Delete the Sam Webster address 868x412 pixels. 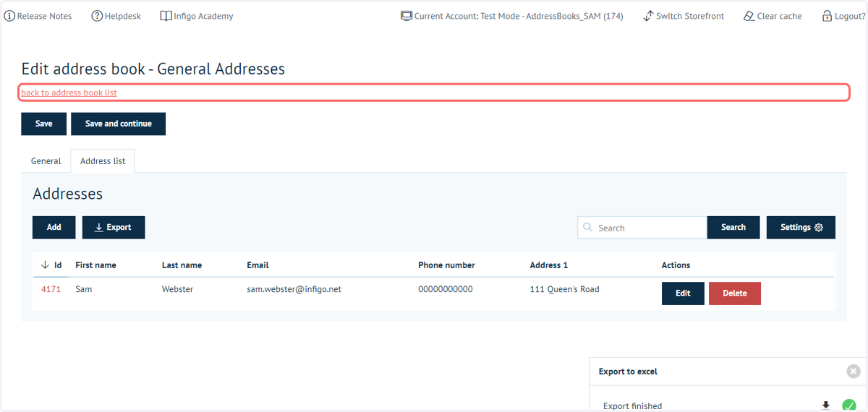pos(735,293)
